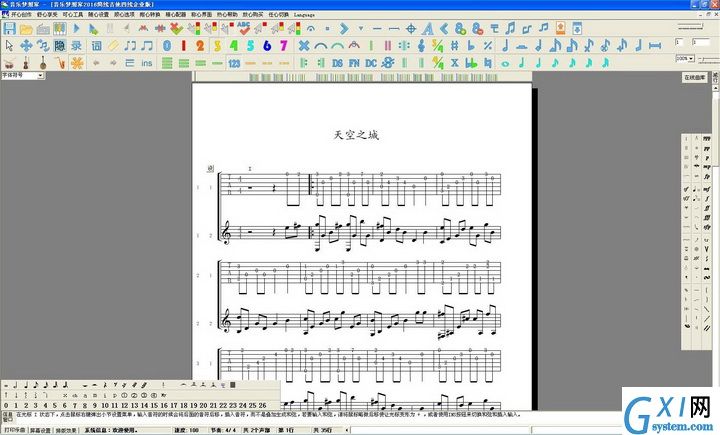Click the 系统信息 status bar entry
Viewport: 720px width, 435px height.
point(111,430)
